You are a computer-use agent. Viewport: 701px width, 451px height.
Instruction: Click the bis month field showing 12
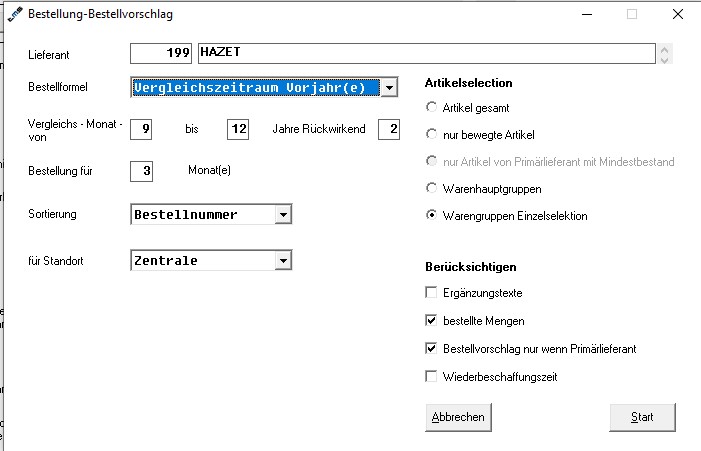point(238,129)
